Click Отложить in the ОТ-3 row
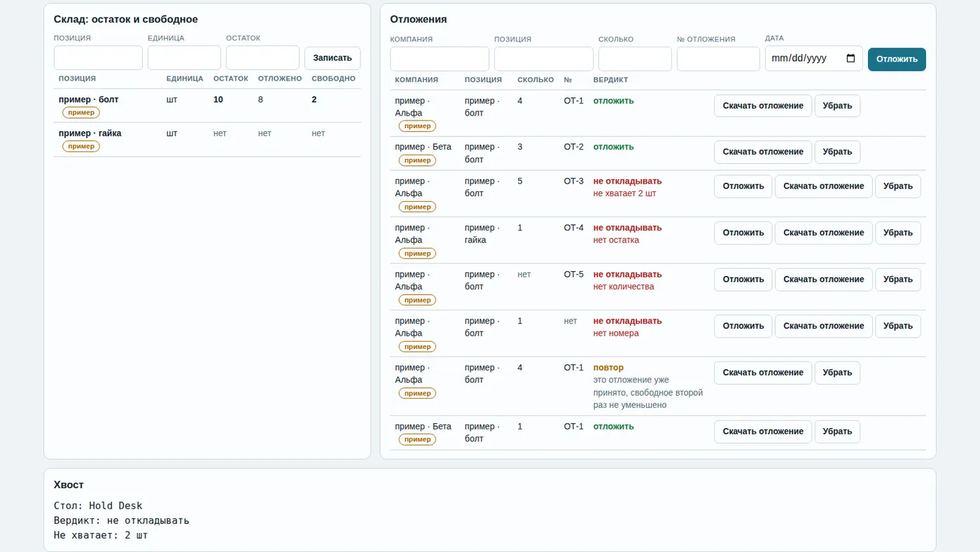 pos(743,186)
